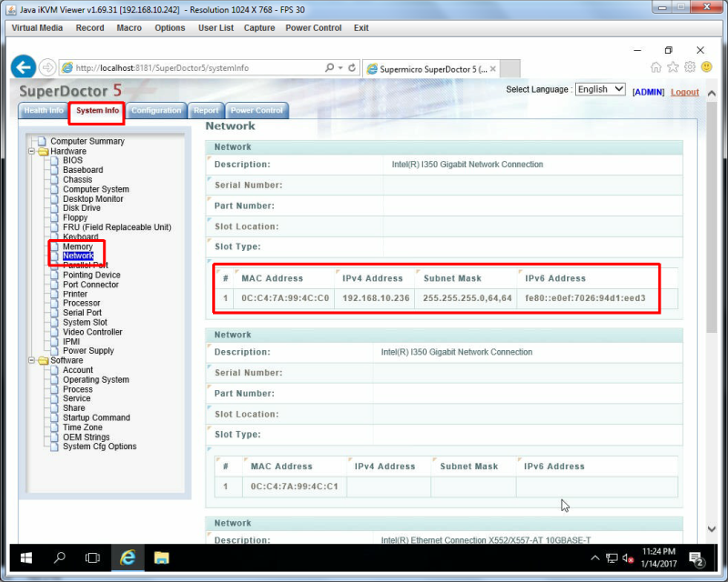Click the Windows Start button
Image resolution: width=728 pixels, height=582 pixels.
(x=26, y=557)
